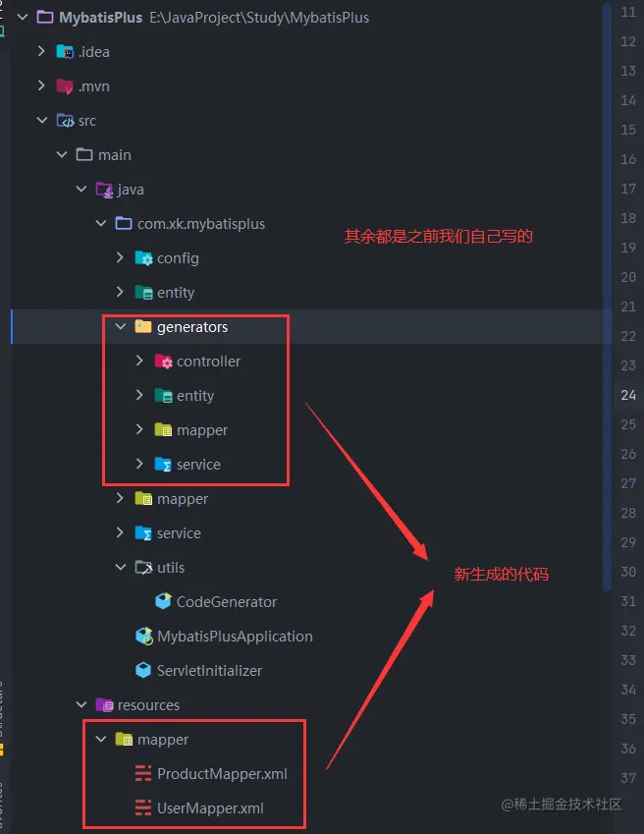Click the .mvn folder icon
Image resolution: width=644 pixels, height=834 pixels.
[x=64, y=86]
